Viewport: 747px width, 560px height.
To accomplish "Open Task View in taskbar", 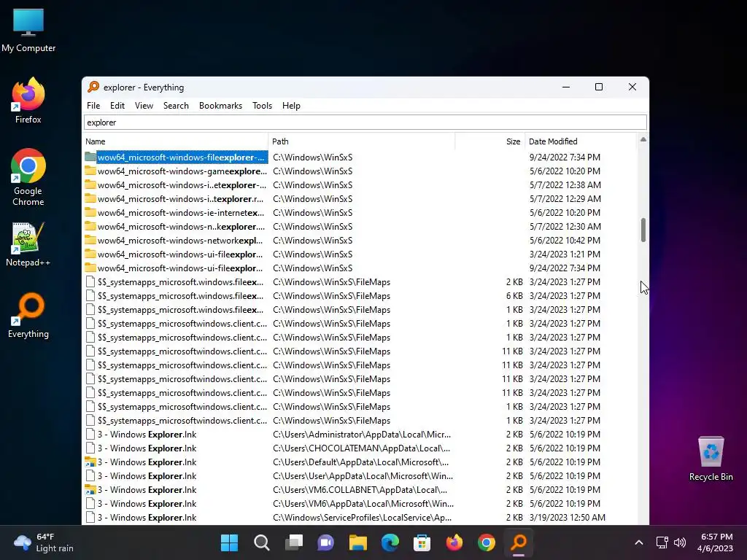I will (293, 542).
